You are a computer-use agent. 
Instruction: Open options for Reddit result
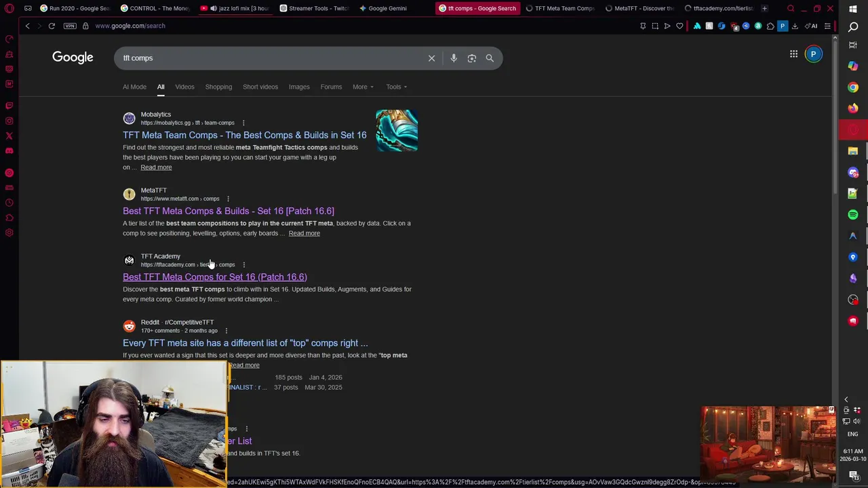pyautogui.click(x=226, y=331)
